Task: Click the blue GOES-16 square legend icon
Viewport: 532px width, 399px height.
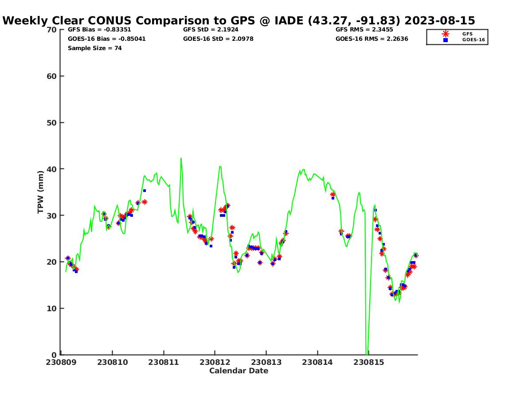Action: tap(446, 40)
